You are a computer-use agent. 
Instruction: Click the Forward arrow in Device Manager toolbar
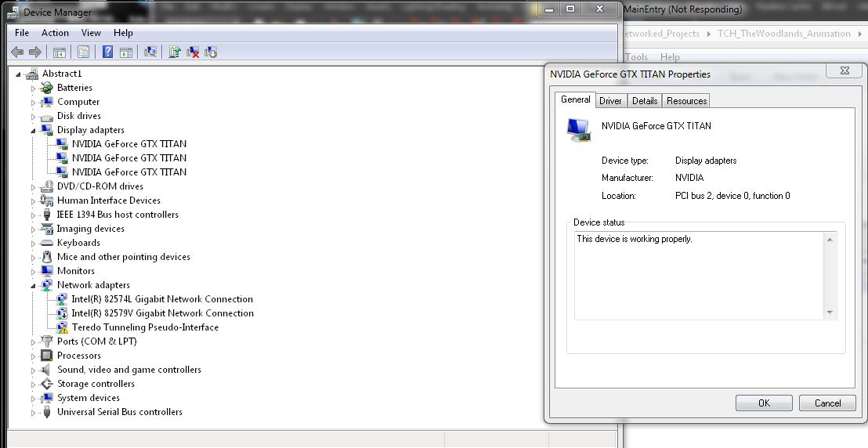[35, 52]
